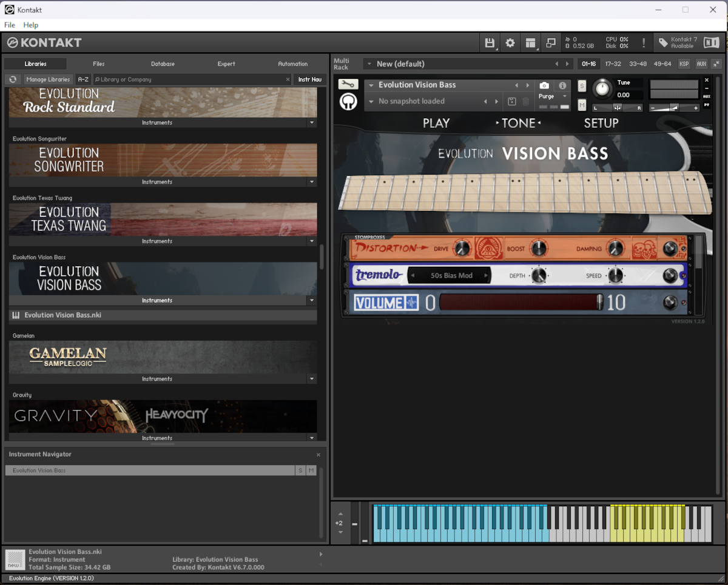Collapse the Evolution Vision Bass Instruments dropdown
The image size is (728, 585).
click(x=312, y=301)
